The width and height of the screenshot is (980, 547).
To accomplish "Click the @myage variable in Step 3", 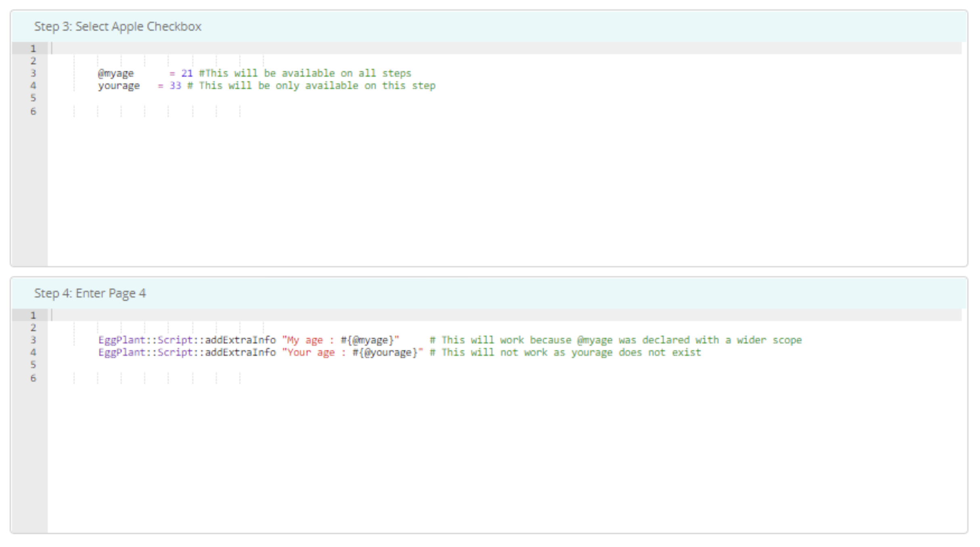I will click(x=116, y=74).
